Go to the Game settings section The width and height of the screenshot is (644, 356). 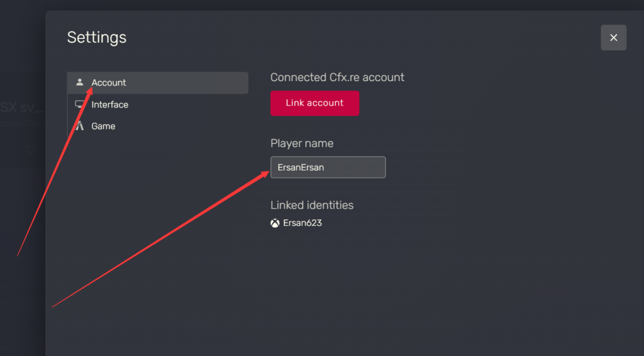[158, 126]
